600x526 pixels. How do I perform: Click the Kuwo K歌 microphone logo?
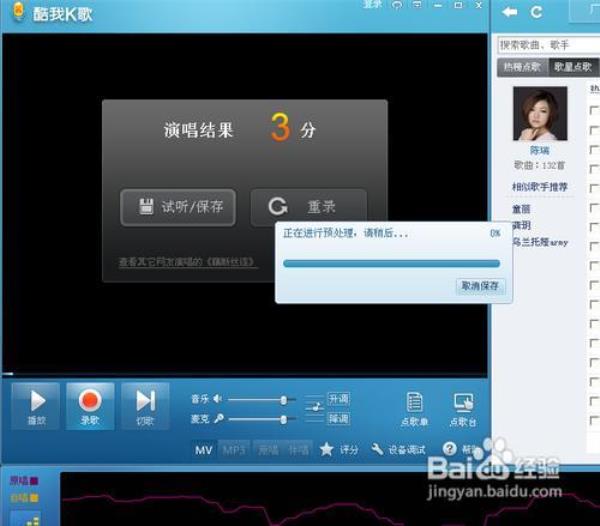click(x=18, y=11)
